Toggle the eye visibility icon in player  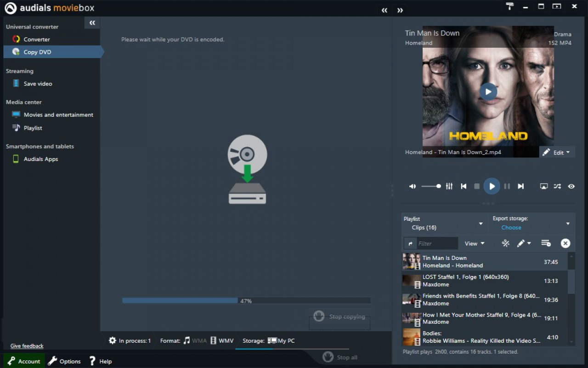point(571,186)
